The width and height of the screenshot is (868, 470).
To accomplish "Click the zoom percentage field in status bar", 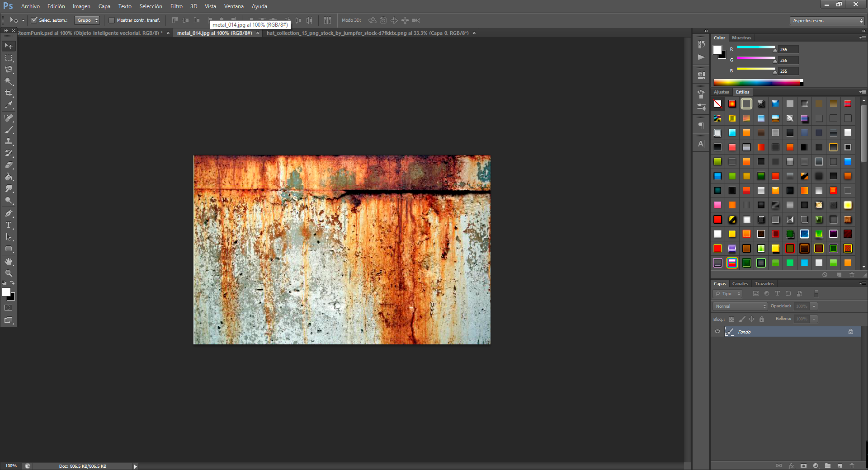I will coord(11,466).
